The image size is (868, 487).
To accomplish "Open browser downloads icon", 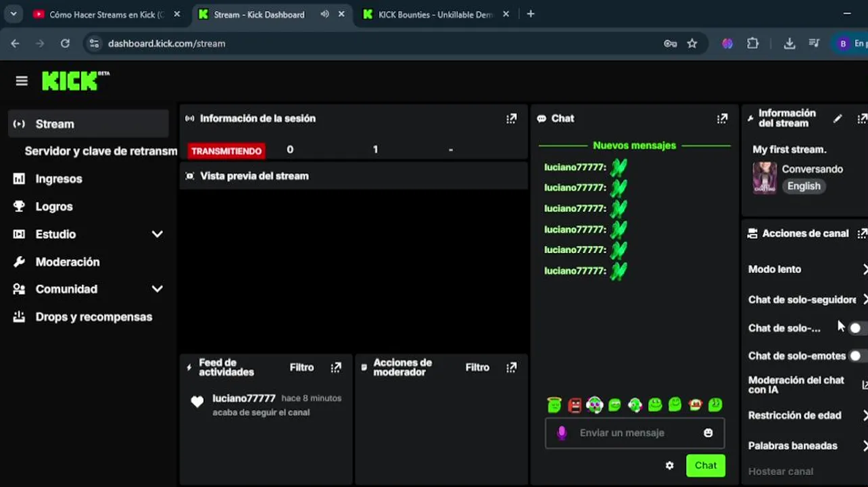I will pos(789,43).
